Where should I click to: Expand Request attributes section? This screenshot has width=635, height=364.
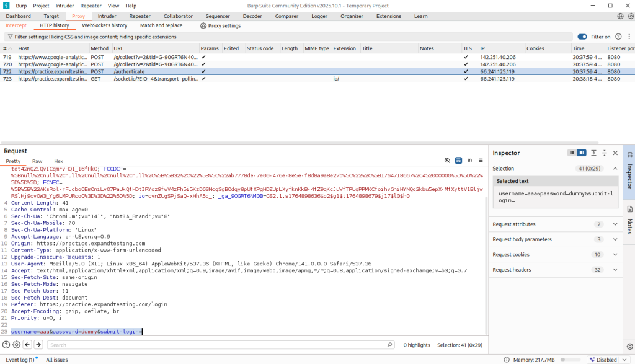tap(615, 224)
